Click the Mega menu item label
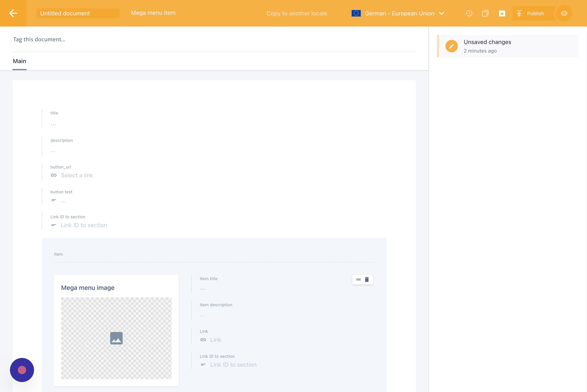Viewport: 587px width, 392px height. [153, 13]
